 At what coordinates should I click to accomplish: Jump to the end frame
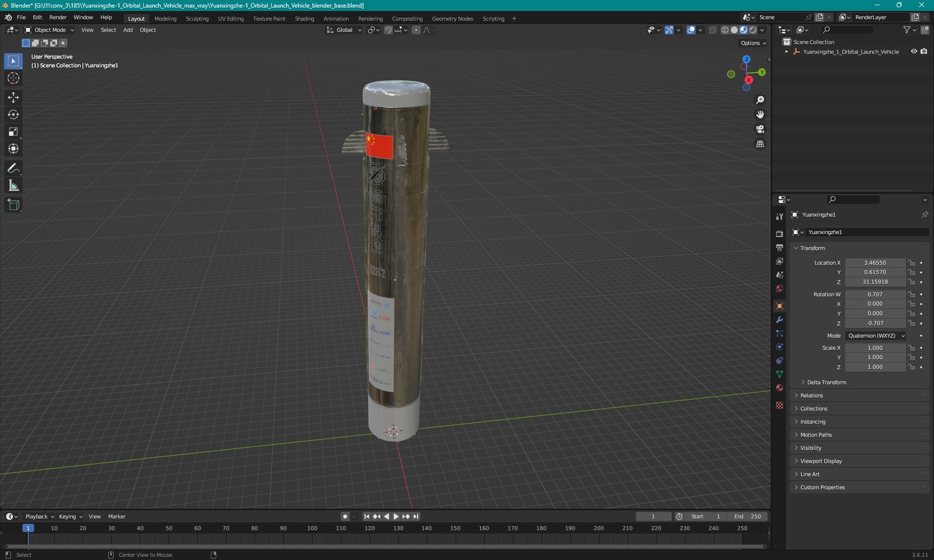pos(416,516)
